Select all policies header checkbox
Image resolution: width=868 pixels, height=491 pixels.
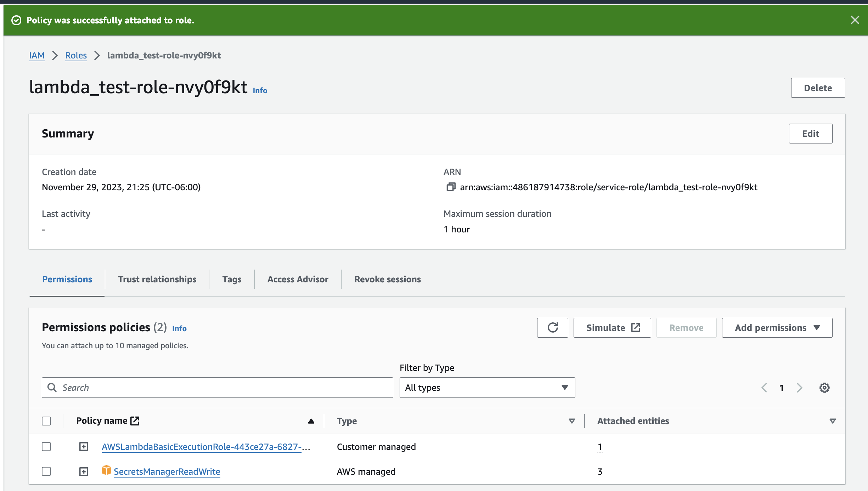coord(46,421)
